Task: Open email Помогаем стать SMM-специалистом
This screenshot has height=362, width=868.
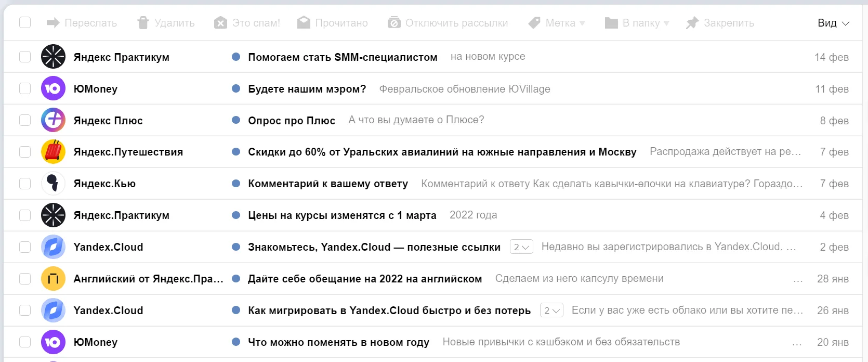Action: tap(343, 57)
